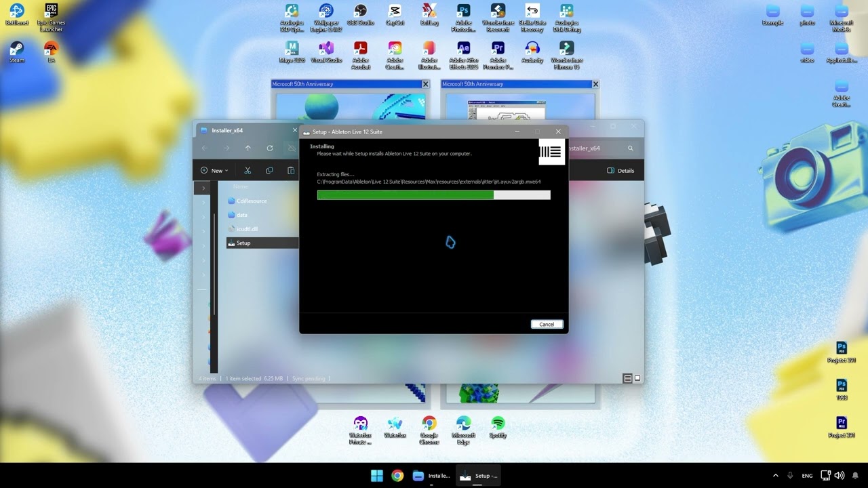The height and width of the screenshot is (488, 868).
Task: Open the Wallpaper Engine desktop shortcut
Action: [326, 18]
